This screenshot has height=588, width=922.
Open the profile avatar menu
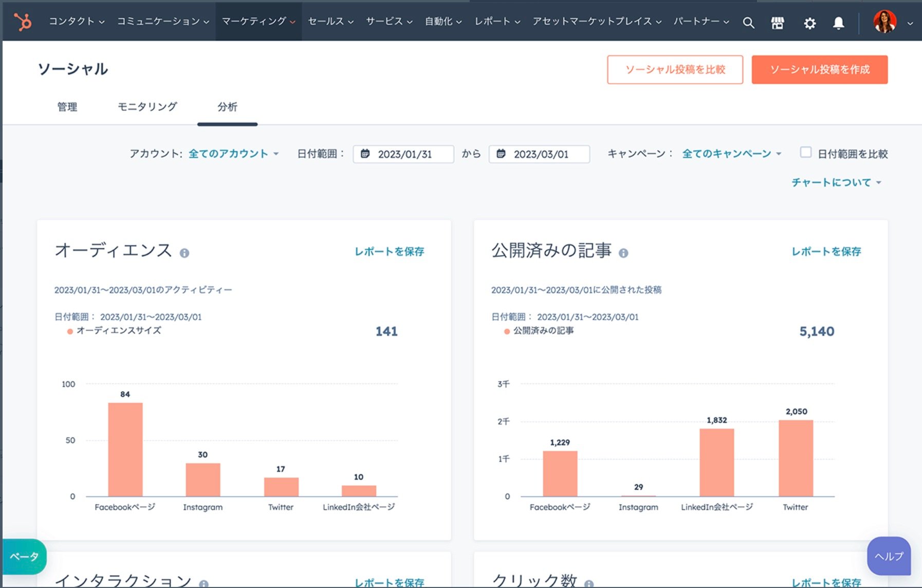[x=885, y=23]
